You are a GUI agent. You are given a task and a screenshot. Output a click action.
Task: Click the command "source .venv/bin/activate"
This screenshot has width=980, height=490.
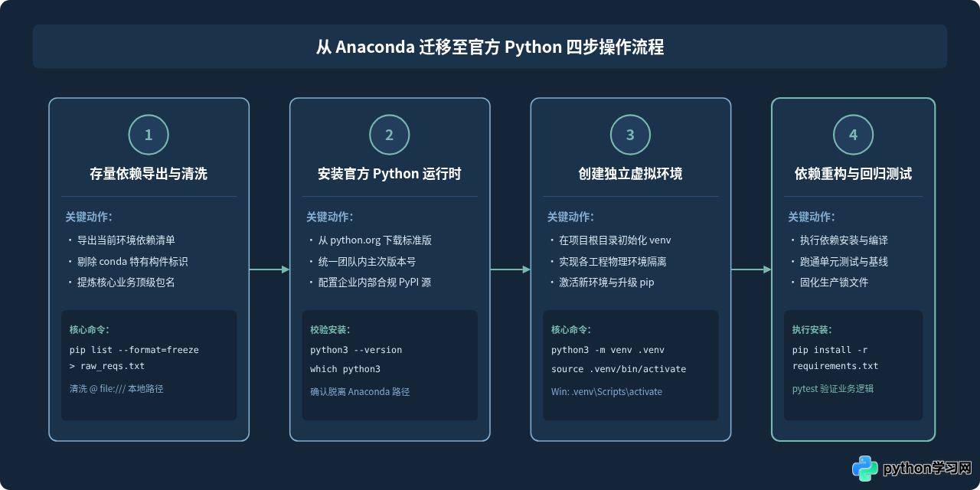[619, 369]
